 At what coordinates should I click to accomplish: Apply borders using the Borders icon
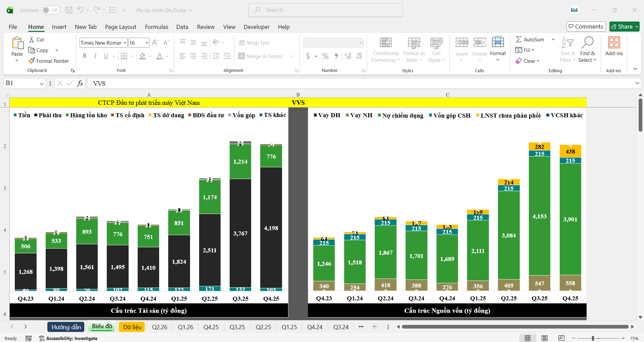pyautogui.click(x=124, y=56)
